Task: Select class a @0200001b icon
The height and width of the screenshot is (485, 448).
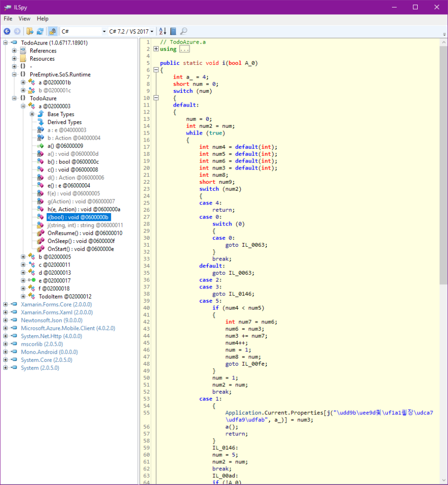Action: pos(32,82)
